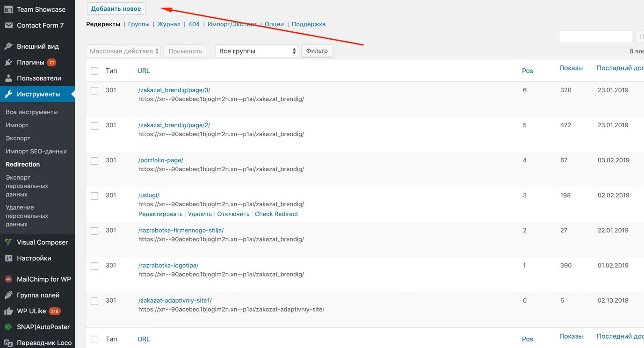The image size is (644, 348).
Task: Click the Contact Form 7 envelope icon
Action: (x=8, y=25)
